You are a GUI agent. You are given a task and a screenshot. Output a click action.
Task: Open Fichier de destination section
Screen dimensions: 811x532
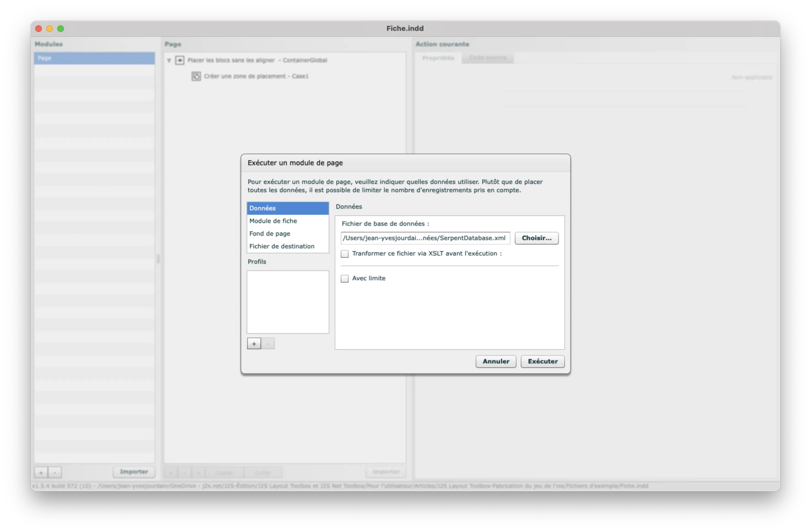[281, 246]
